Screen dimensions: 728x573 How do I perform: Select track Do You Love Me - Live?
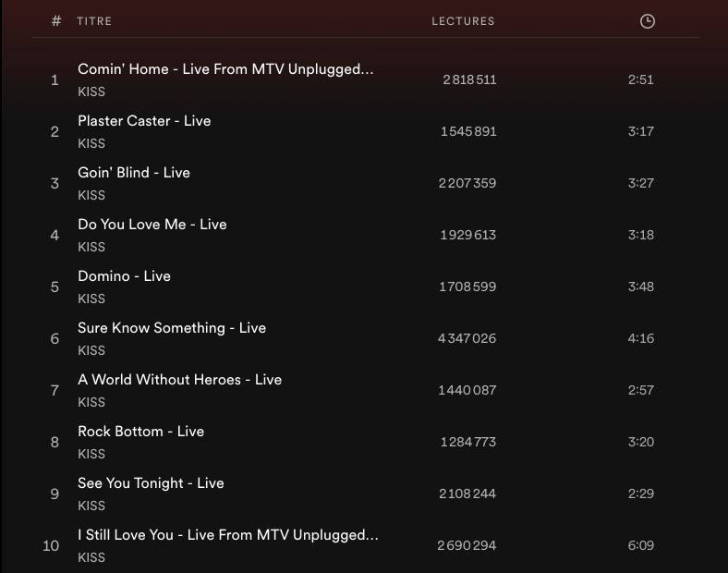click(x=152, y=225)
